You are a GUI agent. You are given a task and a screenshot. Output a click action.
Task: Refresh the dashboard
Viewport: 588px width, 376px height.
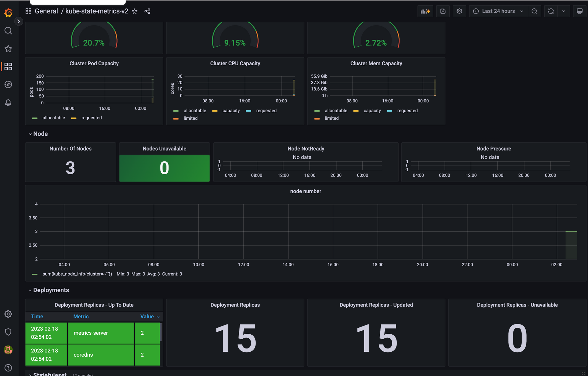[x=551, y=11]
